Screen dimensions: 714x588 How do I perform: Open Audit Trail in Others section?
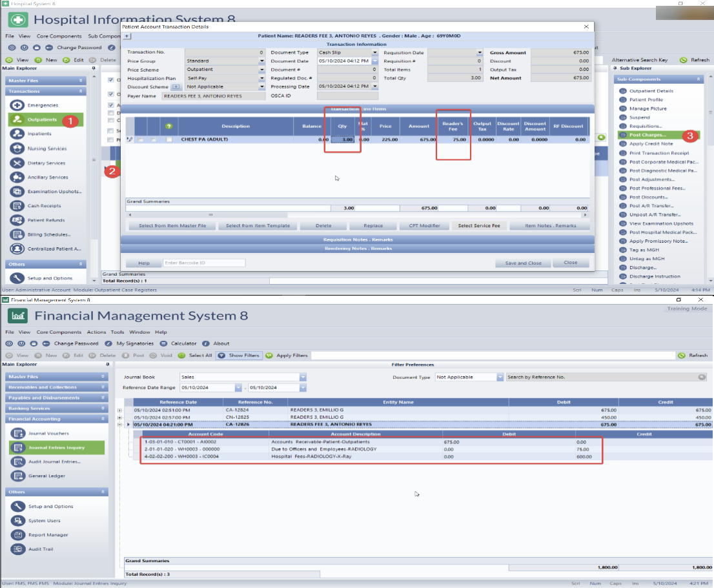(x=17, y=549)
